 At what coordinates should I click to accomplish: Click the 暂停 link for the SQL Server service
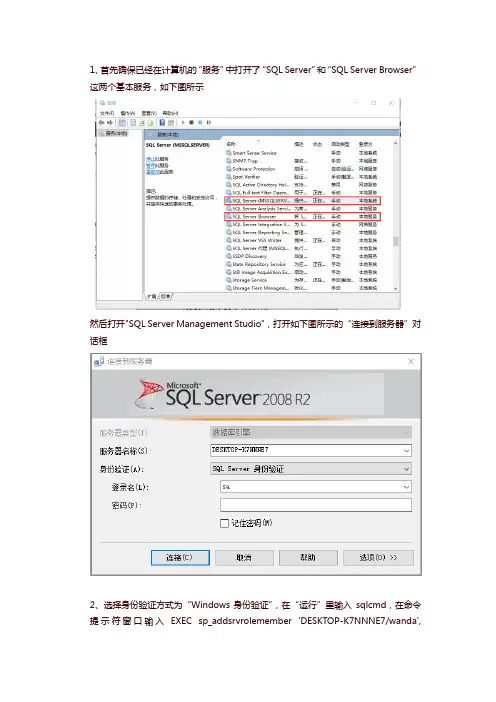(151, 166)
